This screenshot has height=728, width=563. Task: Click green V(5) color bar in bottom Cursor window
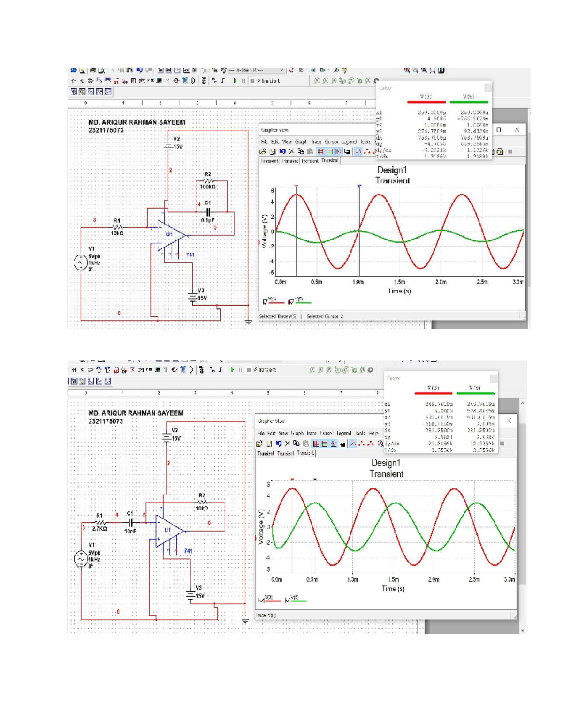[x=475, y=393]
